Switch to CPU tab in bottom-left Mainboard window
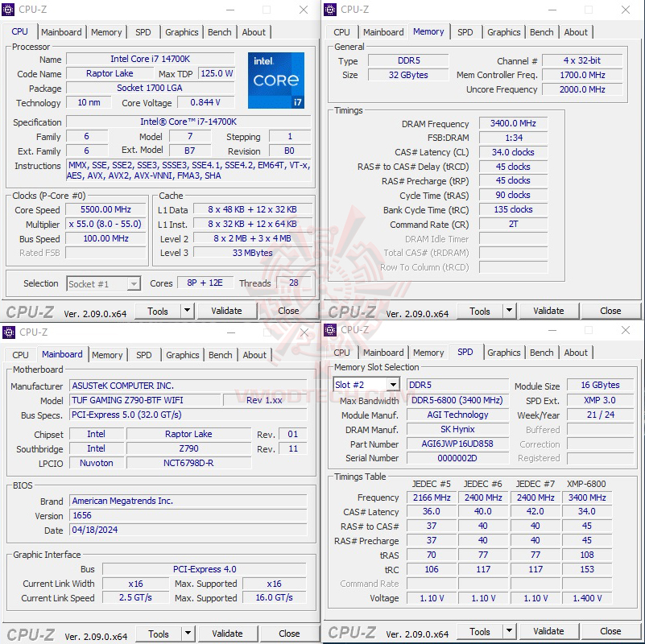Image resolution: width=645 pixels, height=644 pixels. [x=21, y=355]
